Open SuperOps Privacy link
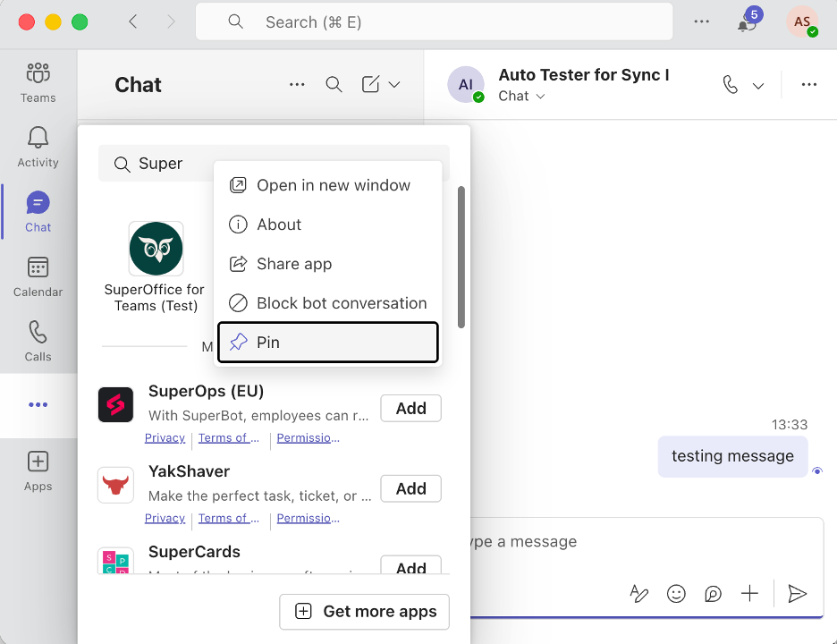Screen dimensions: 837x644 (x=165, y=438)
